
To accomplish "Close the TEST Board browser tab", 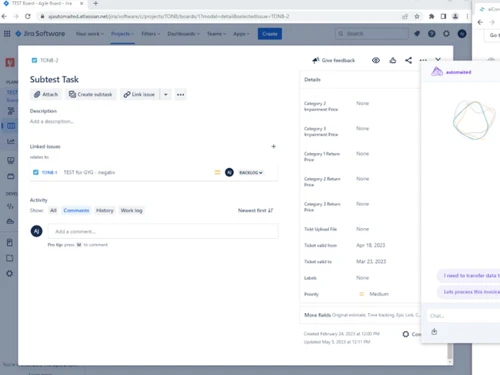I will 81,3.
